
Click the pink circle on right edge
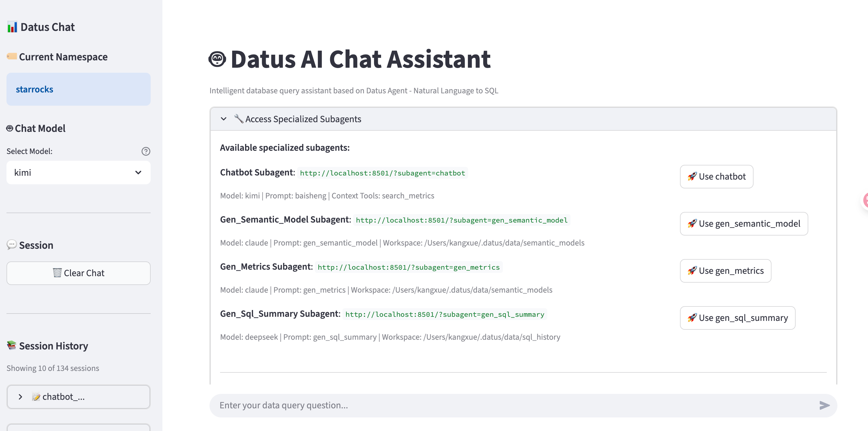(865, 200)
